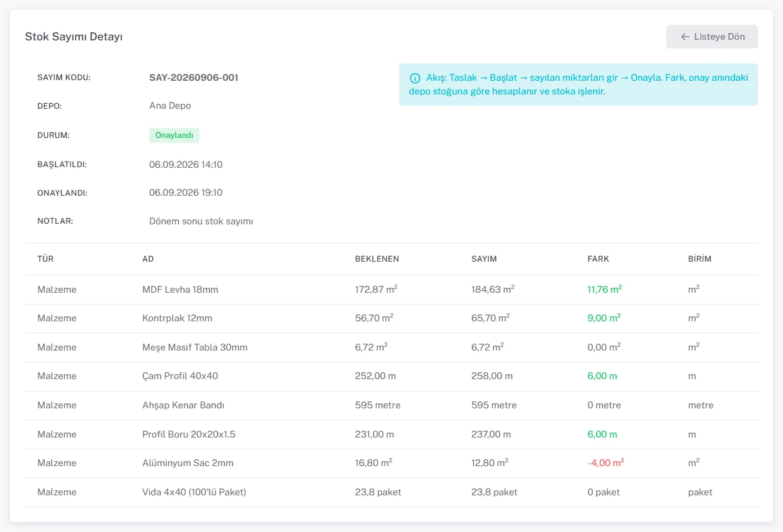The width and height of the screenshot is (783, 532).
Task: Click the expected value 231,00 m
Action: [375, 434]
